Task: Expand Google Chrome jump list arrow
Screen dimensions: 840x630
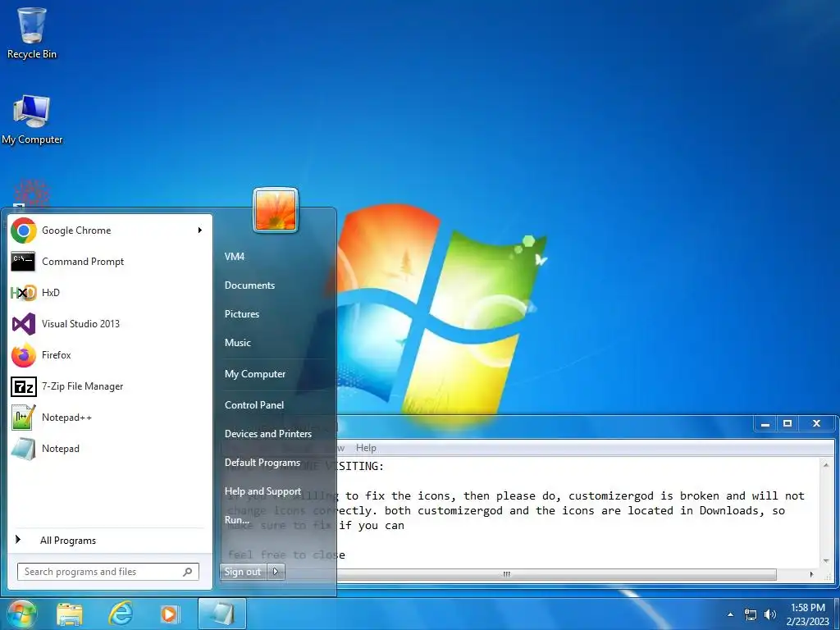Action: pyautogui.click(x=200, y=231)
